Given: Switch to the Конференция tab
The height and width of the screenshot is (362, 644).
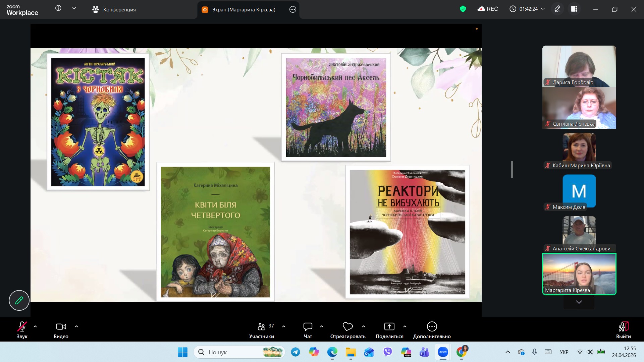Looking at the screenshot, I should tap(114, 9).
